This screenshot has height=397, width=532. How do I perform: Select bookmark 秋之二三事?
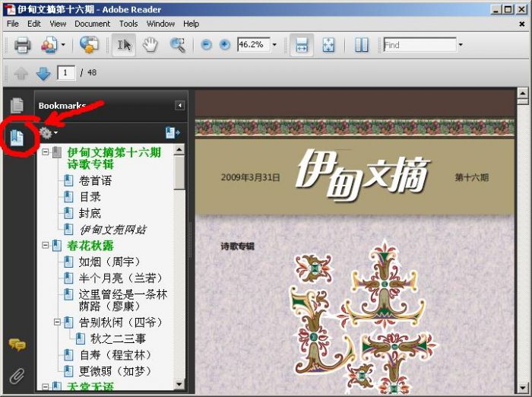tap(118, 338)
